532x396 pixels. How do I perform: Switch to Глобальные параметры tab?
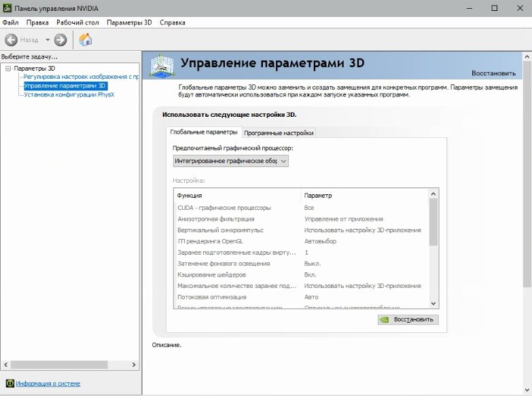coord(204,132)
